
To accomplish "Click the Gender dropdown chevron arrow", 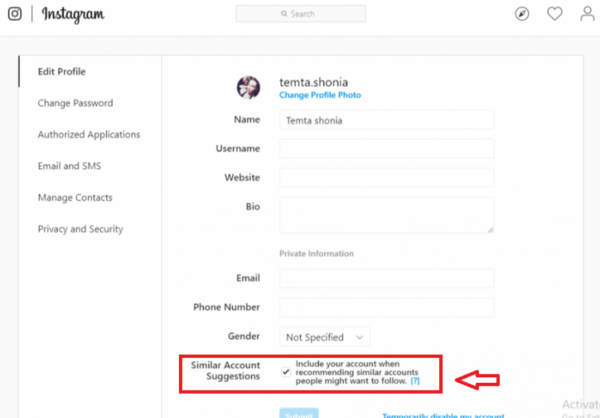I will point(359,337).
